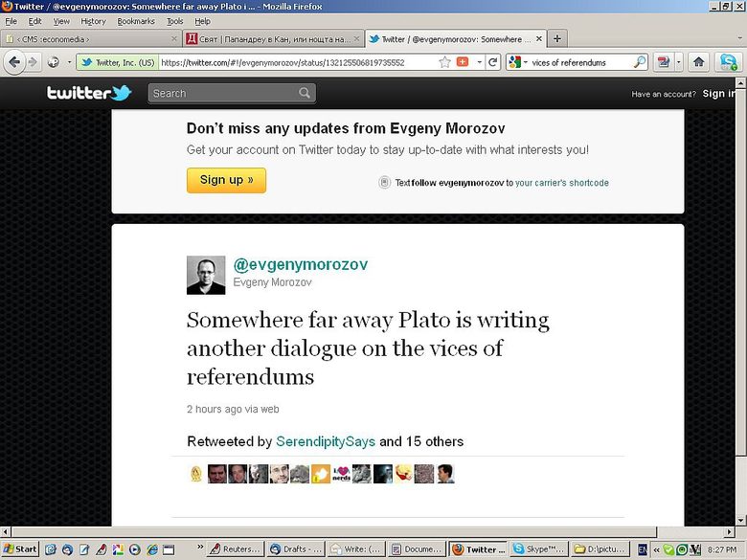Click the last retweeter avatar showing man in profile
747x560 pixels.
tap(445, 474)
